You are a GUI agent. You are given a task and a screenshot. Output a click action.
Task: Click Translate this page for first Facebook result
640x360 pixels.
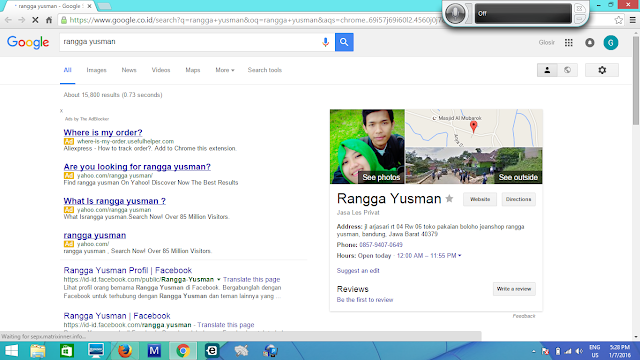pyautogui.click(x=251, y=280)
